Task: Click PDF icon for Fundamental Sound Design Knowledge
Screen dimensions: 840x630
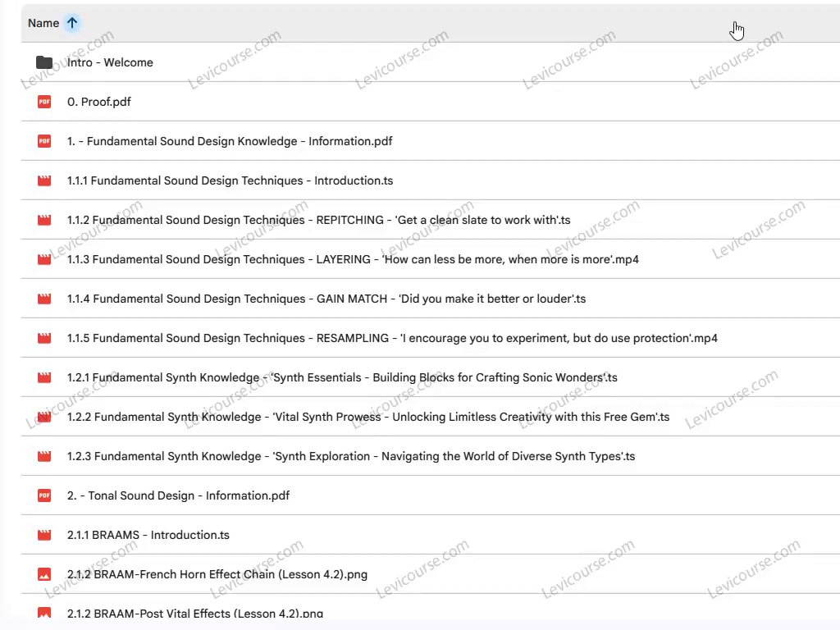Action: 44,141
